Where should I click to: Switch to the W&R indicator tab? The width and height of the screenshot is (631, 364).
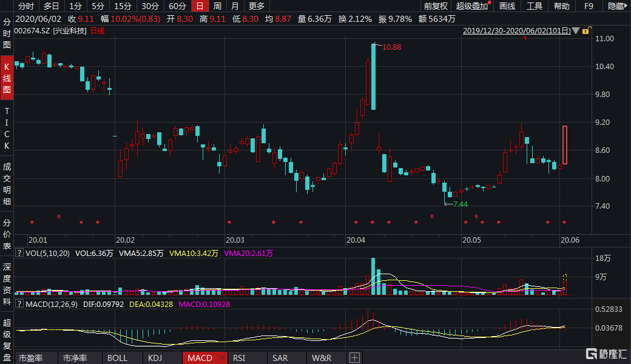pos(322,358)
